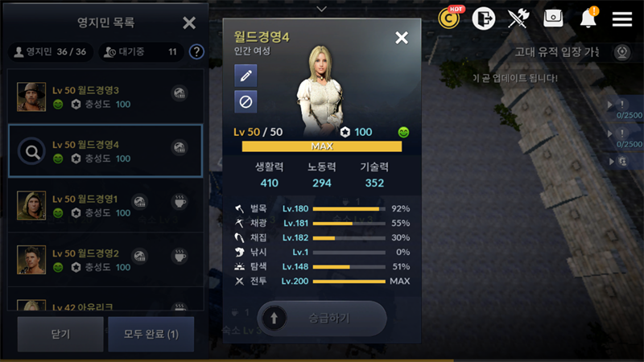Tap the exit door icon
The height and width of the screenshot is (362, 644).
coord(484,19)
